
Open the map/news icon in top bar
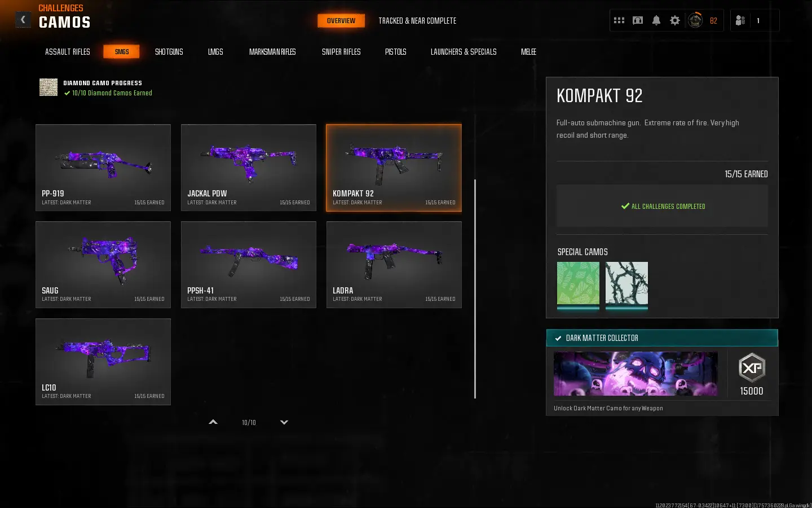click(x=638, y=20)
